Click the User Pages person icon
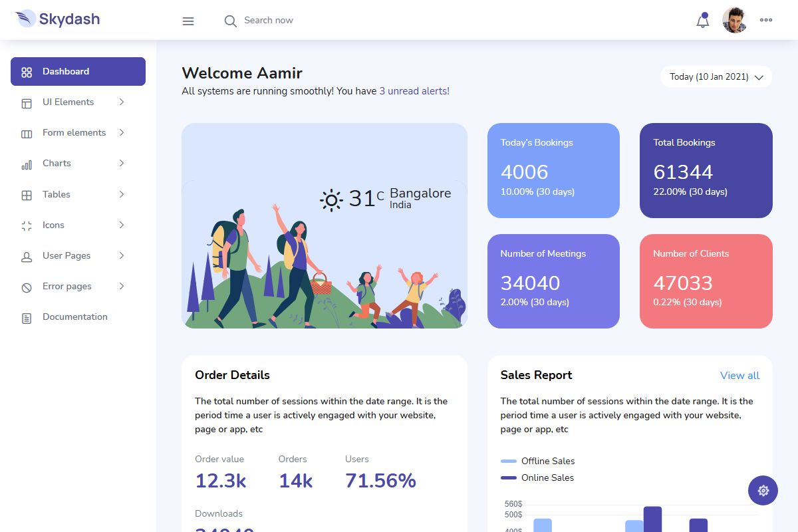The width and height of the screenshot is (798, 532). [x=27, y=257]
